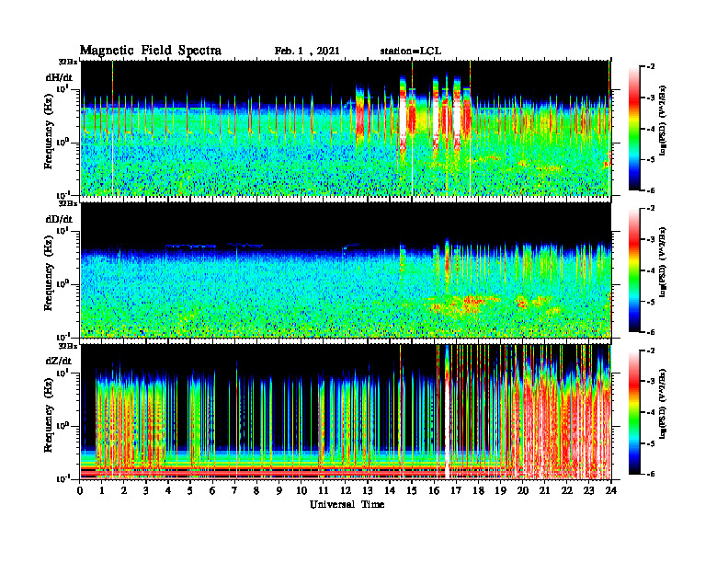
Task: Select the date text "Feb. 1 , 2021"
Action: click(x=307, y=51)
